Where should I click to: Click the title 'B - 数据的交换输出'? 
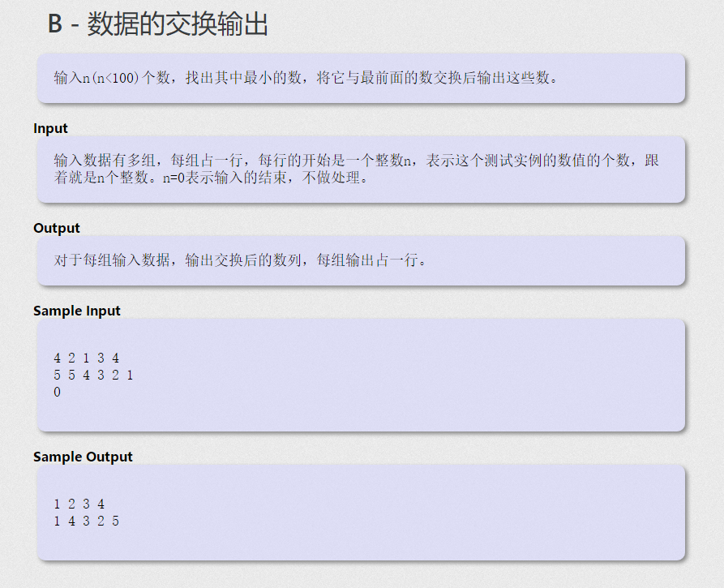[158, 24]
